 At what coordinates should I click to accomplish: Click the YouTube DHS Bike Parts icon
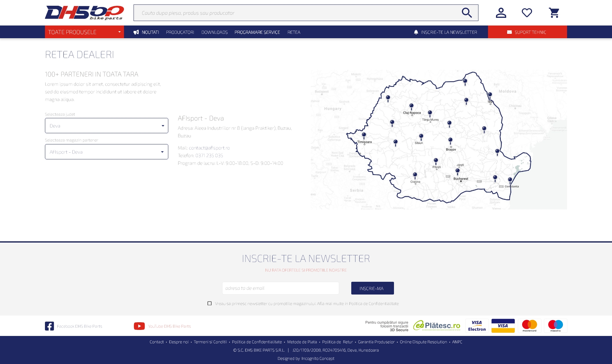point(139,326)
